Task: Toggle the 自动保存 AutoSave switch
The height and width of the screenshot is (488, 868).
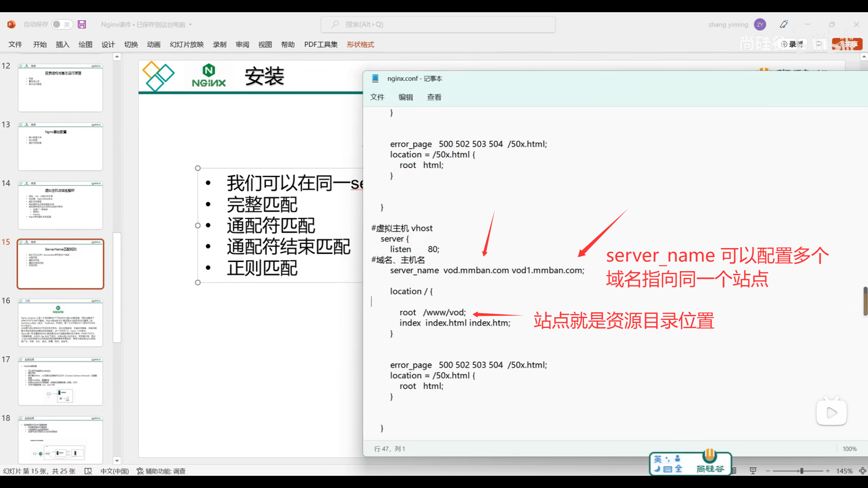Action: pyautogui.click(x=61, y=24)
